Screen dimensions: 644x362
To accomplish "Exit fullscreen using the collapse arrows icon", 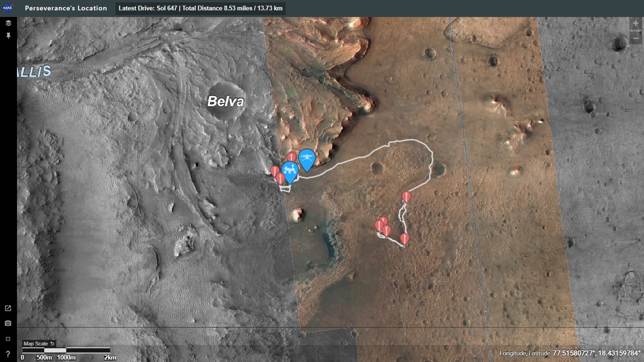I will [x=8, y=339].
